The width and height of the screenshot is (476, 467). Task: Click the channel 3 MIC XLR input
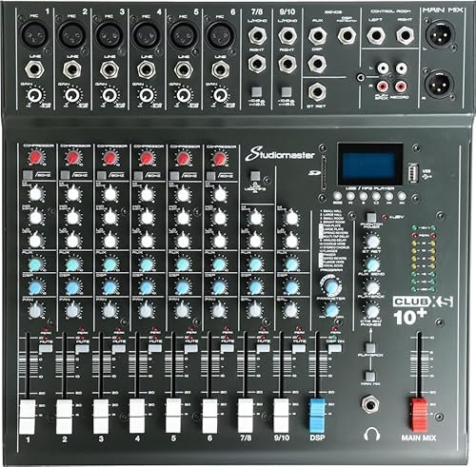click(109, 34)
